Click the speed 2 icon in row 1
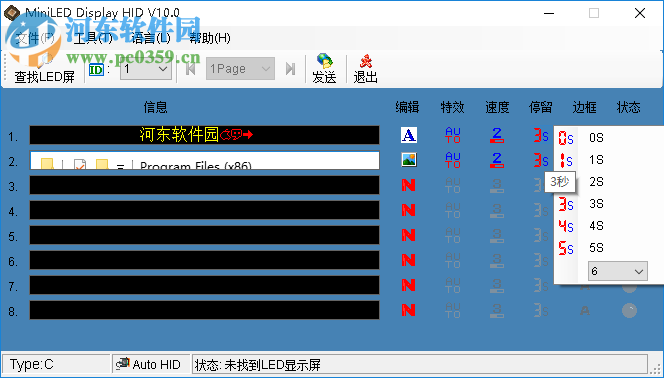The height and width of the screenshot is (378, 664). point(497,135)
